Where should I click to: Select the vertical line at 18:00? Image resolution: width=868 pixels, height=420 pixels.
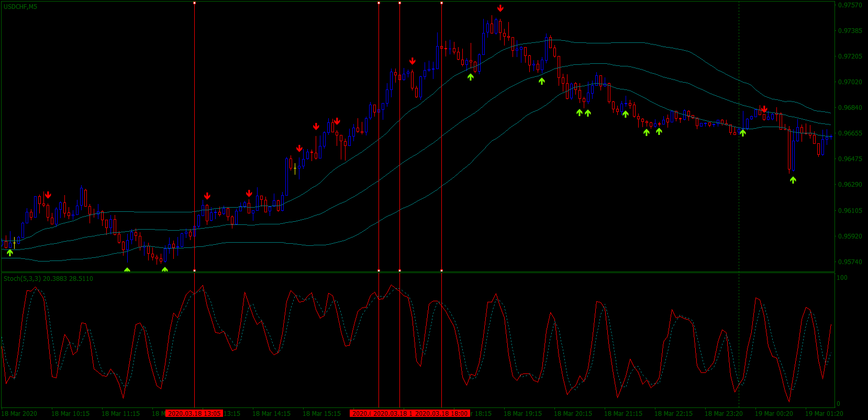(441, 136)
